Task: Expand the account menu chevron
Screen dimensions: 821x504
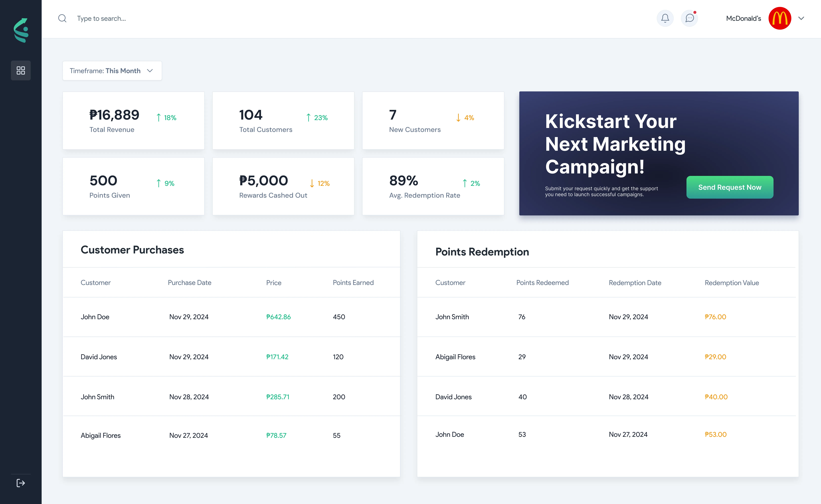Action: [x=801, y=18]
